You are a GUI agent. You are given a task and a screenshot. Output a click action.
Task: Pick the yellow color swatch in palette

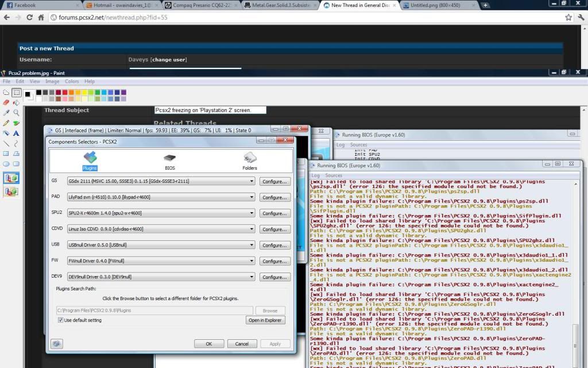point(84,93)
